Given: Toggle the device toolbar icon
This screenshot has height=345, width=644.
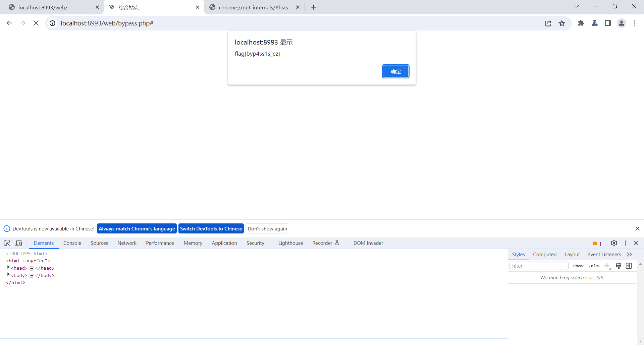Looking at the screenshot, I should pyautogui.click(x=19, y=243).
